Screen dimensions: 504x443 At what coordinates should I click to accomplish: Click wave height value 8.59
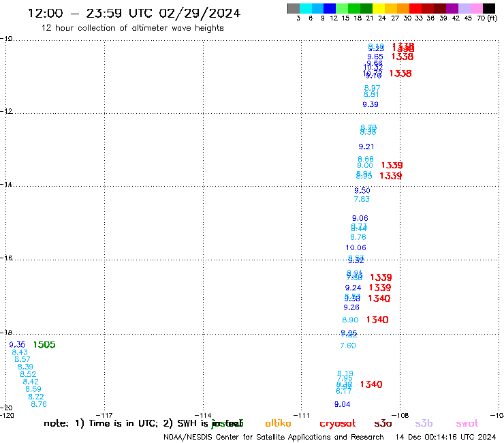point(33,389)
